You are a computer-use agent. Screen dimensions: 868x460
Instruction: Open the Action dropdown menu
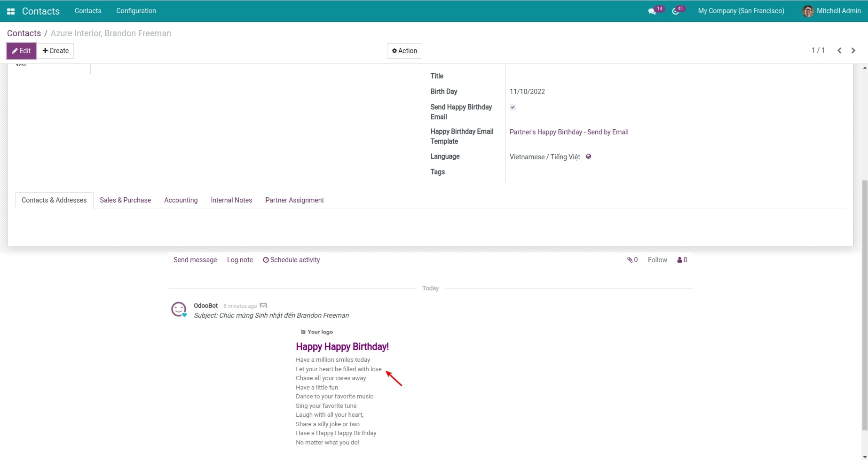[x=404, y=51]
